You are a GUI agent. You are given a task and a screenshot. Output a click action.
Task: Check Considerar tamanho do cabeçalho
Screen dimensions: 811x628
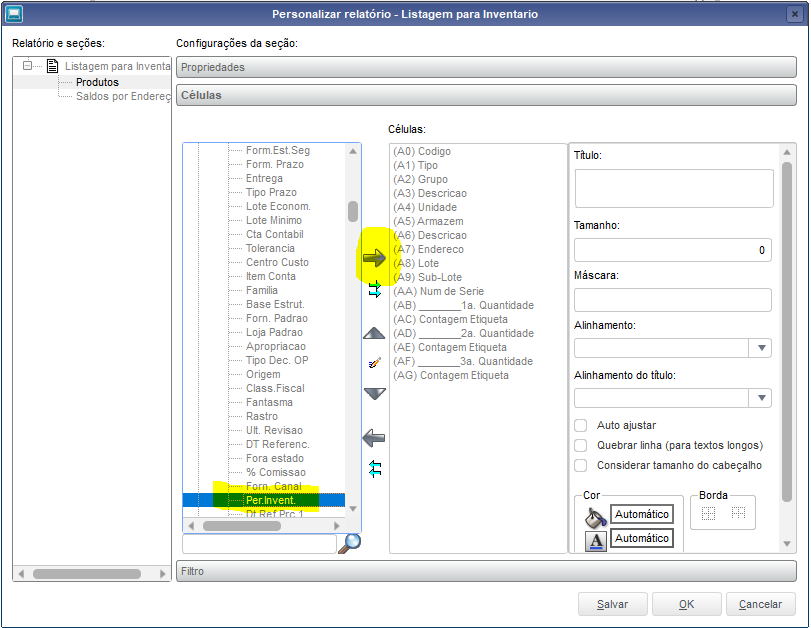pyautogui.click(x=581, y=465)
